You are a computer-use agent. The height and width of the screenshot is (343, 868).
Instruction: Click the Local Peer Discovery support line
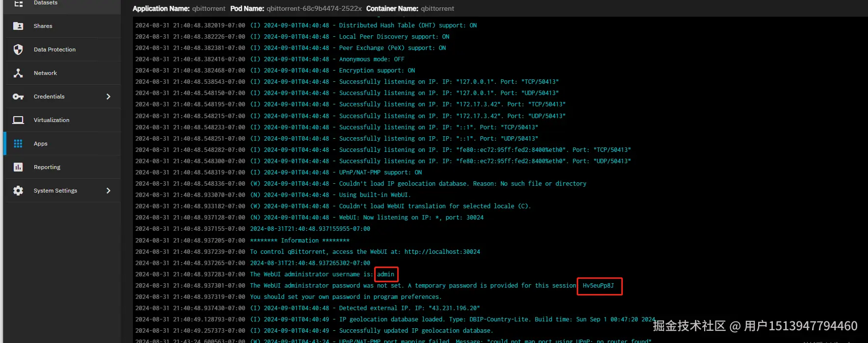(292, 37)
